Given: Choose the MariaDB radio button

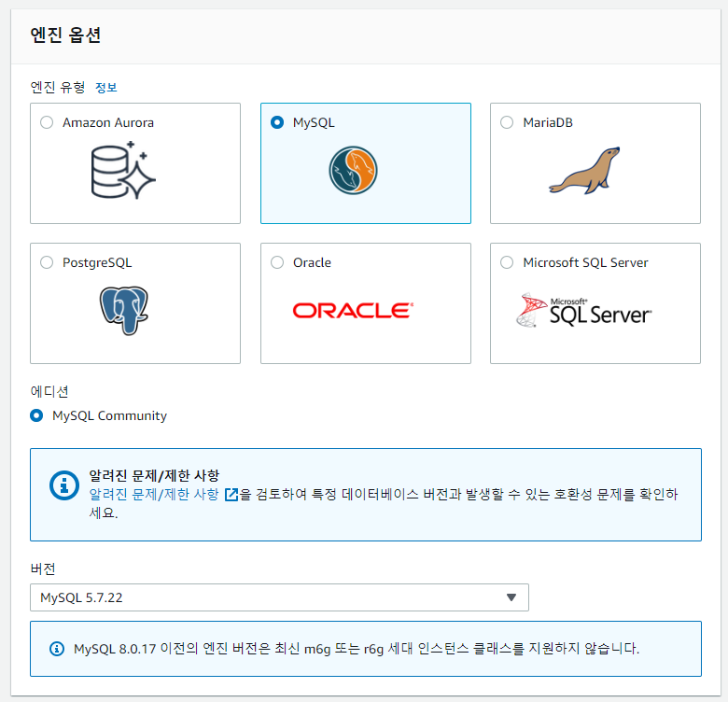Looking at the screenshot, I should point(507,122).
